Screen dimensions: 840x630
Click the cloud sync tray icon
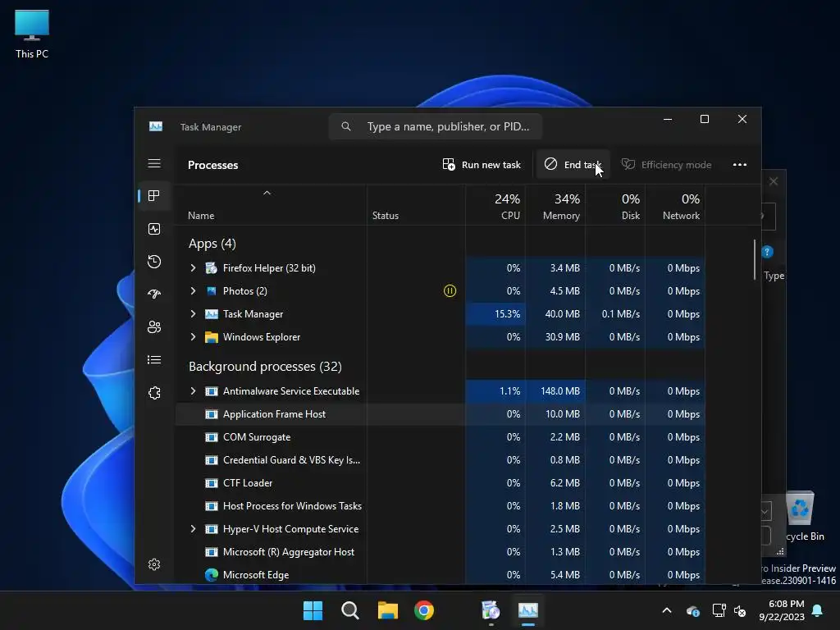[x=692, y=610]
